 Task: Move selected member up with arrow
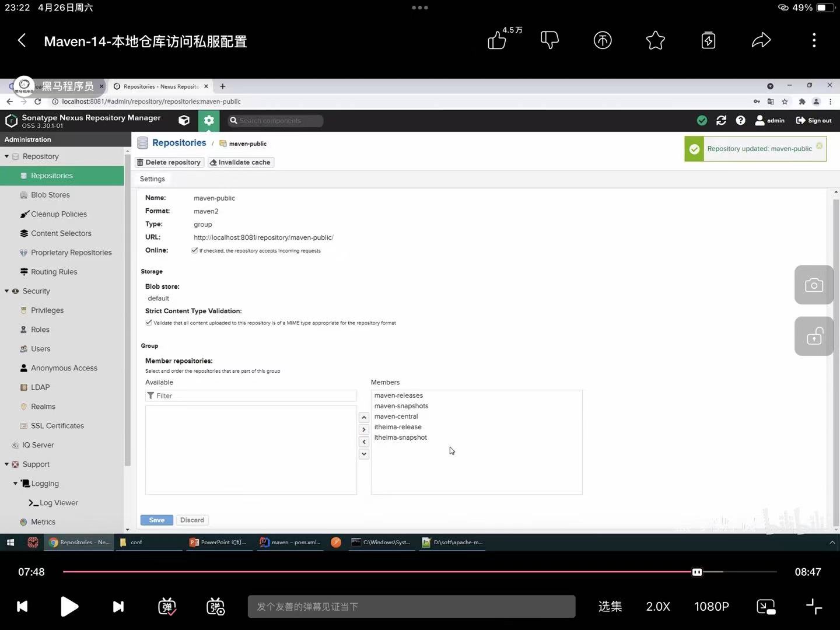coord(364,417)
